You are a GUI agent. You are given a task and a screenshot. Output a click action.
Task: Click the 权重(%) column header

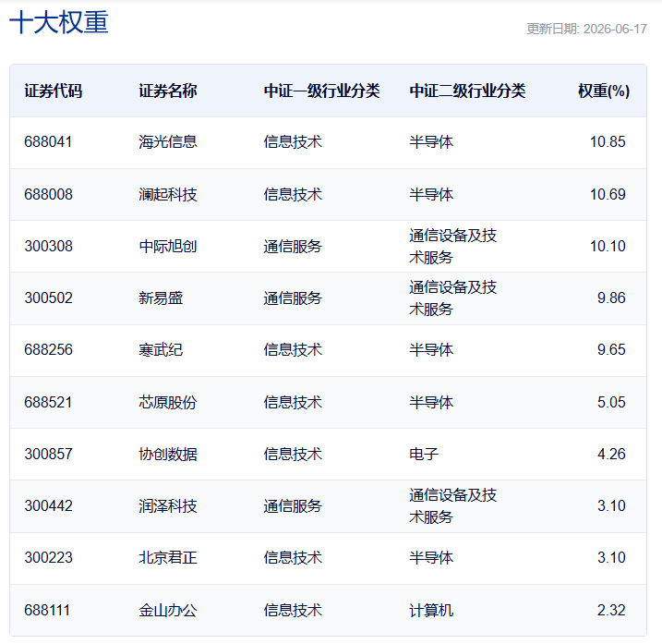(x=604, y=91)
